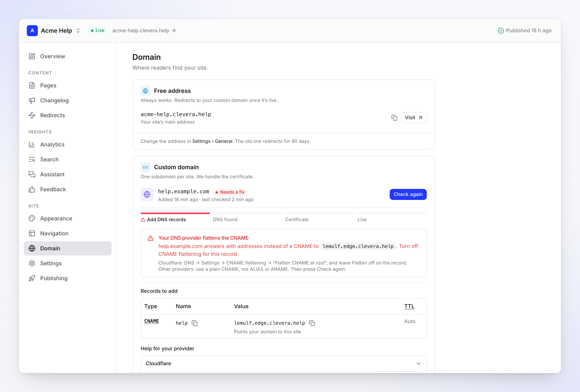Viewport: 580px width, 392px height.
Task: Select the DNS found progress step
Action: point(247,217)
